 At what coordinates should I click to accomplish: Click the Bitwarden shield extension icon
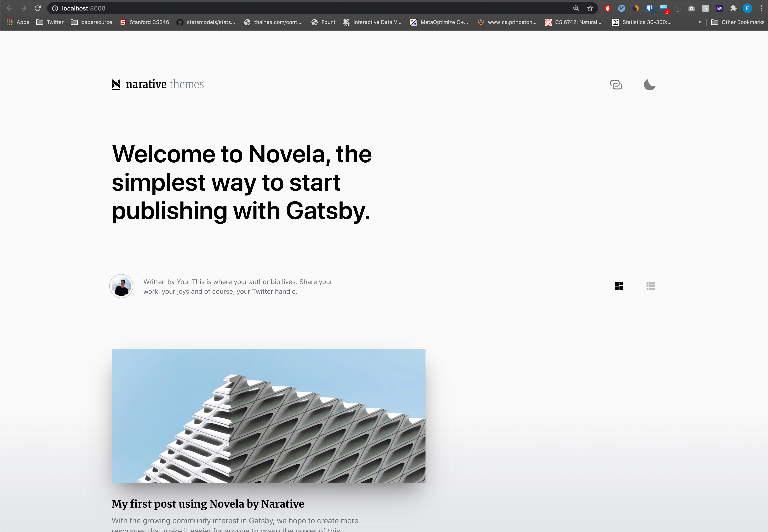coord(649,8)
